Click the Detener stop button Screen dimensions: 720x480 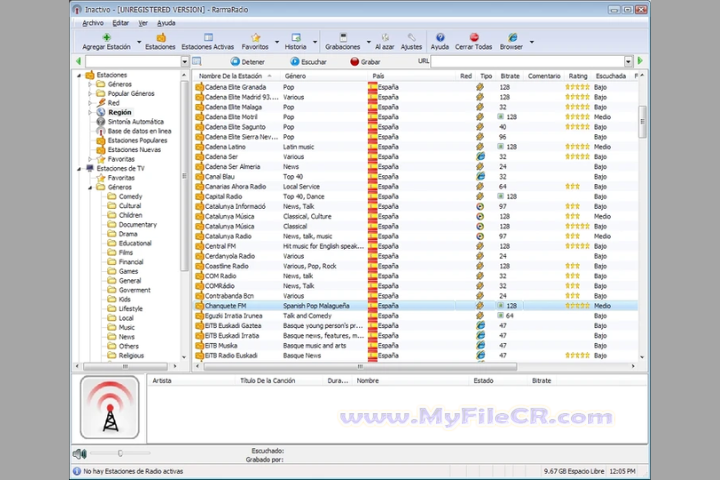tap(248, 62)
